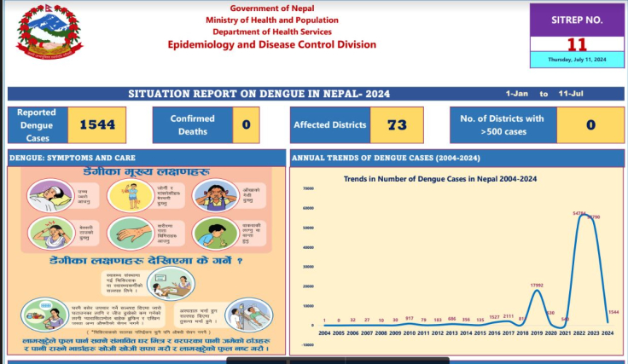
Task: Select the Nepali heading 'डेंगीका लक्षणहरू देखिएमा के गर्ने ?'
Action: tap(146, 261)
